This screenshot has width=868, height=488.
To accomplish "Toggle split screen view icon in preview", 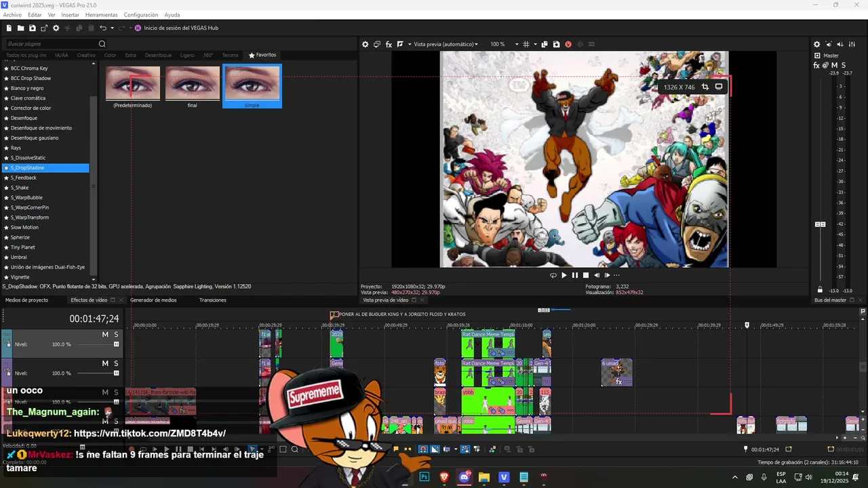I will pos(400,44).
